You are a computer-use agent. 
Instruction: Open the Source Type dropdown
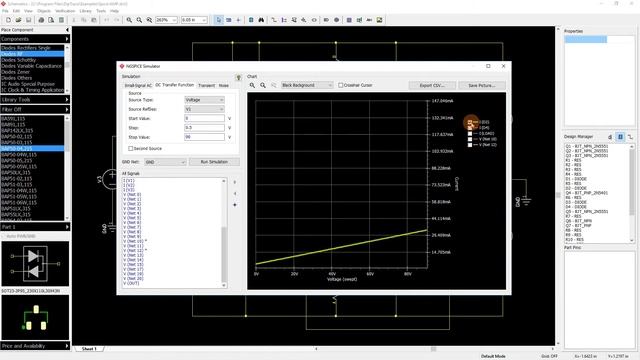[204, 100]
